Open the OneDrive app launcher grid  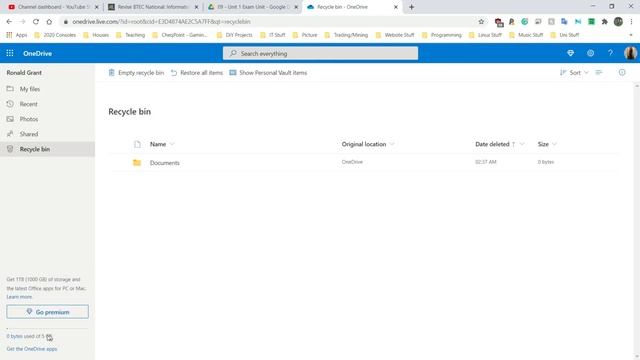coord(10,53)
